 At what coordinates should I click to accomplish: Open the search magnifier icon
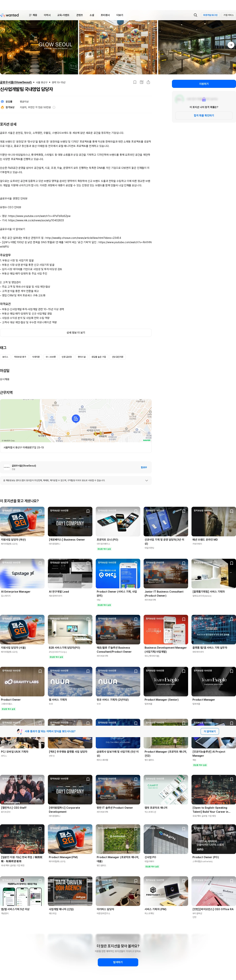[196, 15]
